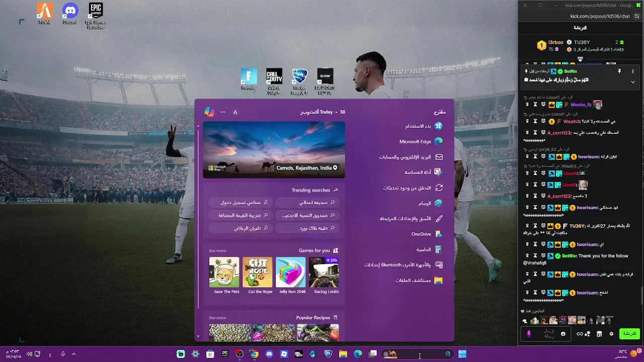Click See more beside Games for you
The width and height of the screenshot is (644, 362).
pyautogui.click(x=217, y=251)
